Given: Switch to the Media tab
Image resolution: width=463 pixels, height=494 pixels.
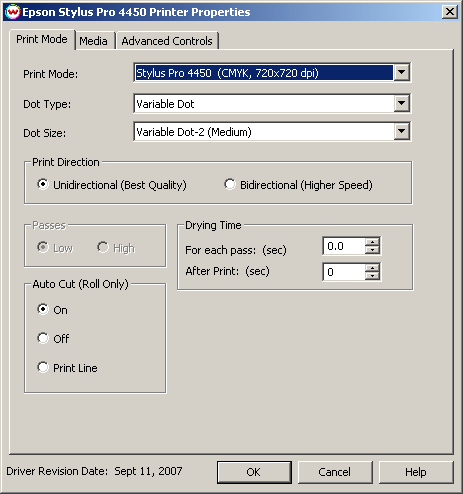Looking at the screenshot, I should pos(94,41).
